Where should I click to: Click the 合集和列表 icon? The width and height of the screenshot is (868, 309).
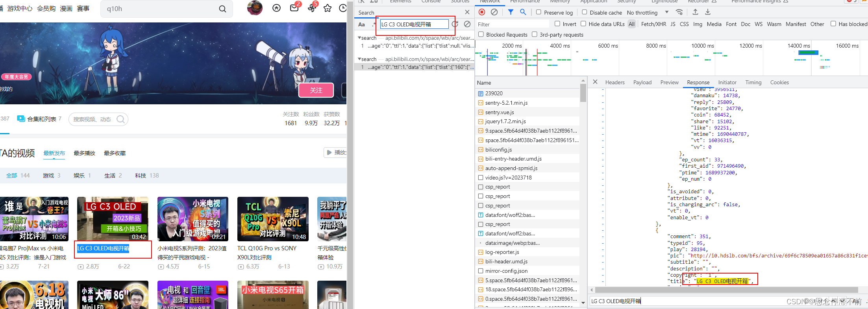click(21, 118)
